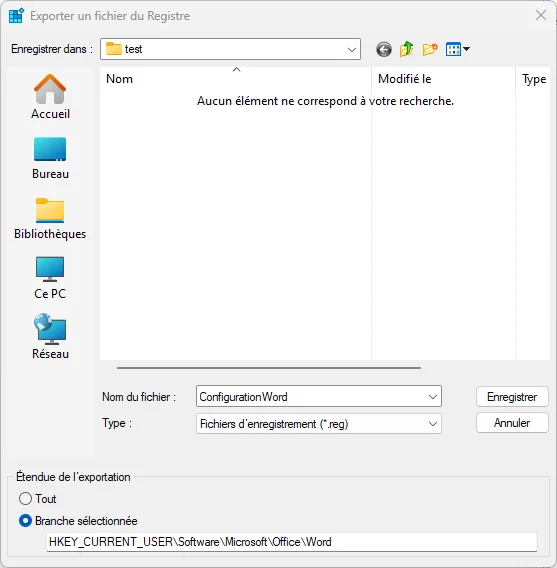Screen dimensions: 557x568
Task: Open Bureau in the places bar
Action: pos(50,158)
